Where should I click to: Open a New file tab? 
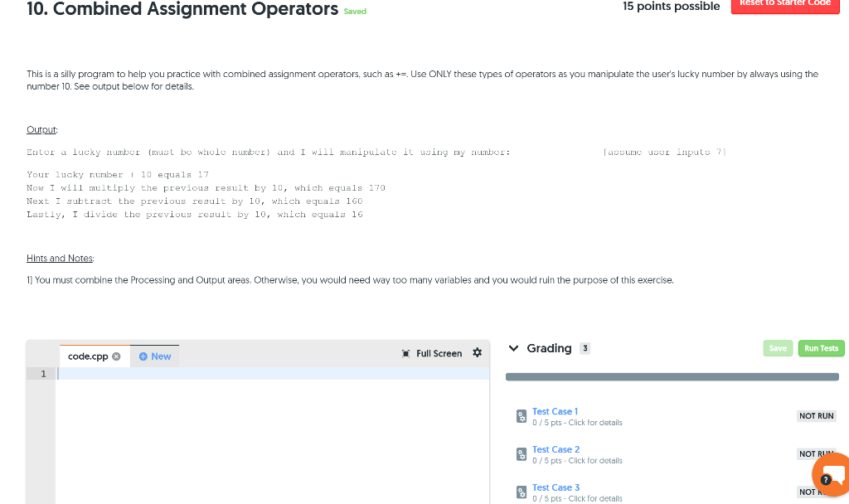[155, 356]
